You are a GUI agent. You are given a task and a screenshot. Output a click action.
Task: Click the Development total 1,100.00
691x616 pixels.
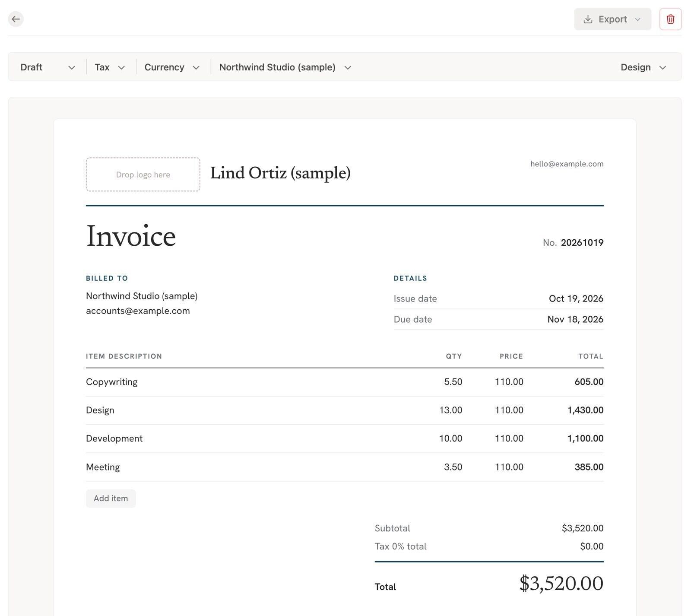click(585, 439)
